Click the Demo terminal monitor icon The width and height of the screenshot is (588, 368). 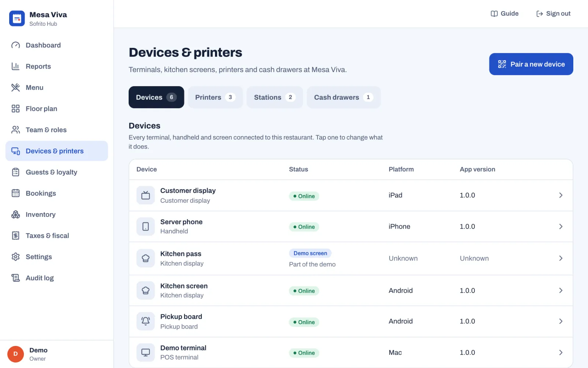click(x=146, y=353)
